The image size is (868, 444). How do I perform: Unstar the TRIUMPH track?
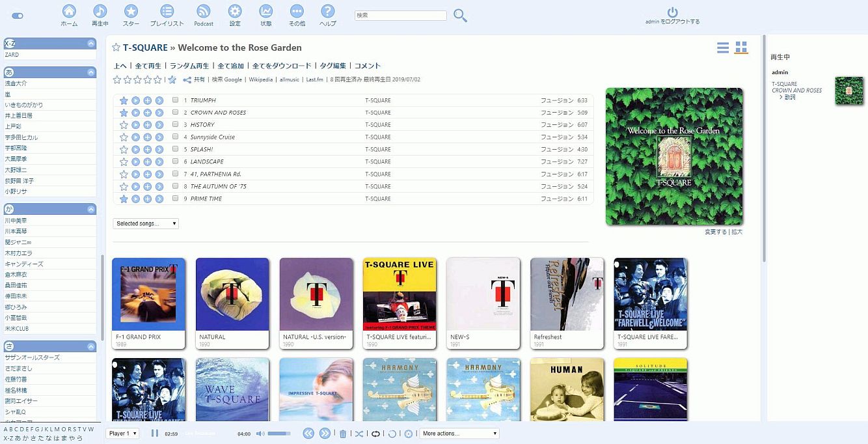click(x=124, y=101)
